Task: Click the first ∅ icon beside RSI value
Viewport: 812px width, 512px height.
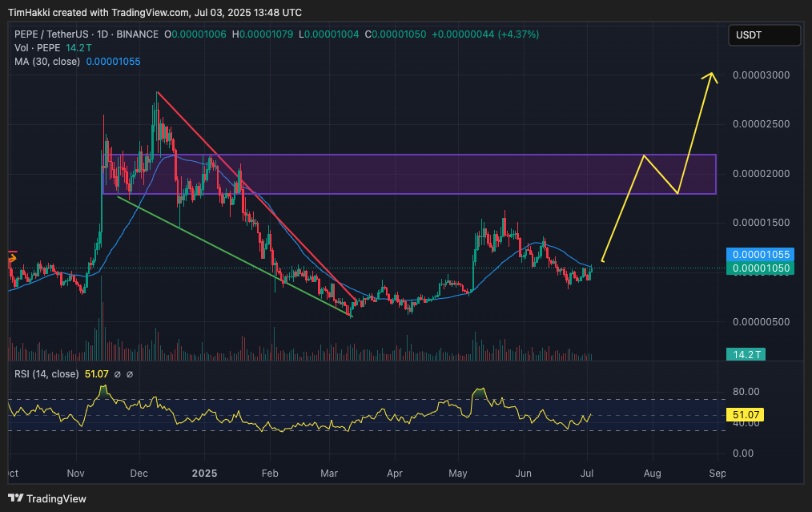Action: point(118,374)
